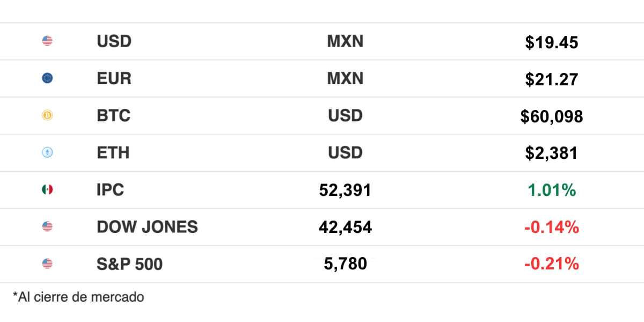Screen dimensions: 644x322
Task: Click the Mexican flag icon beside IPC
Action: [x=47, y=189]
